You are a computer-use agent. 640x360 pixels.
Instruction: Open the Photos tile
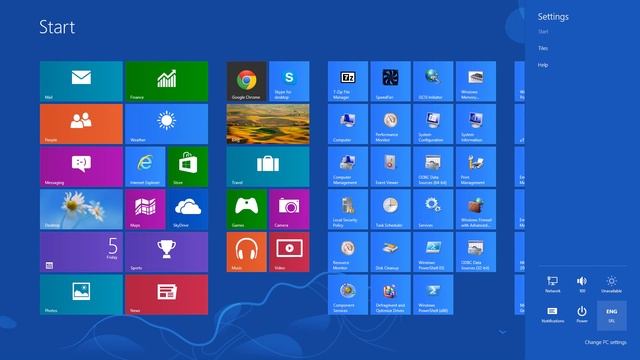click(81, 295)
